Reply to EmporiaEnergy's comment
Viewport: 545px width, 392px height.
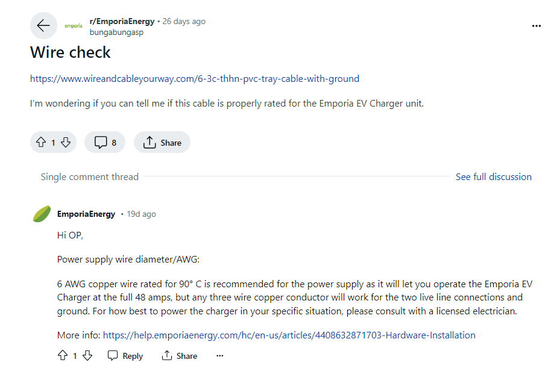coord(125,355)
